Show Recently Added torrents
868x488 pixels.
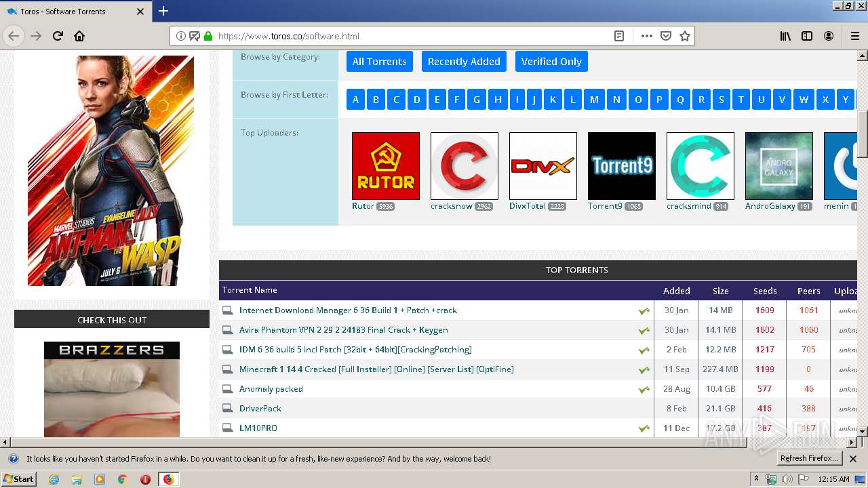point(464,61)
